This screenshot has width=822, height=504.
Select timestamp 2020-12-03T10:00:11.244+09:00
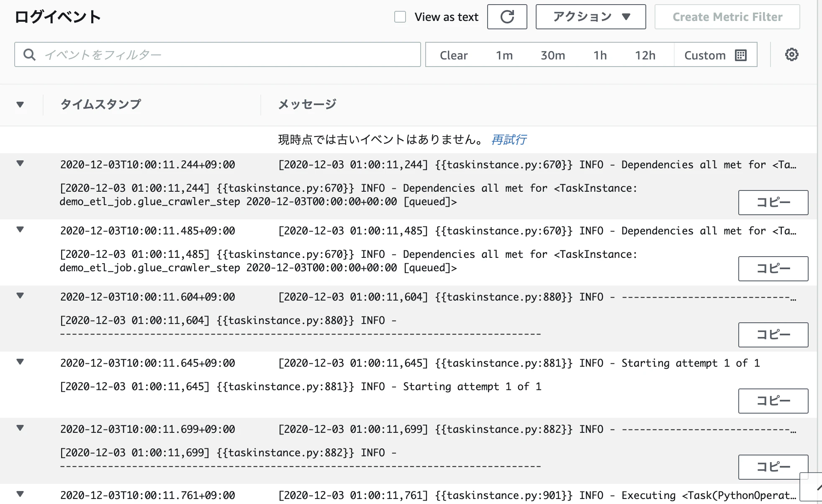(x=148, y=165)
